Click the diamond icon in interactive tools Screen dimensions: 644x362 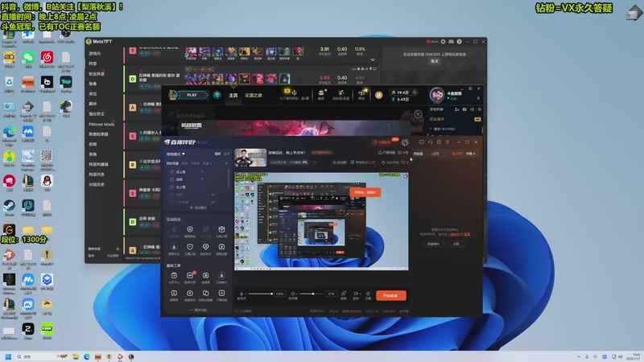pos(205,247)
